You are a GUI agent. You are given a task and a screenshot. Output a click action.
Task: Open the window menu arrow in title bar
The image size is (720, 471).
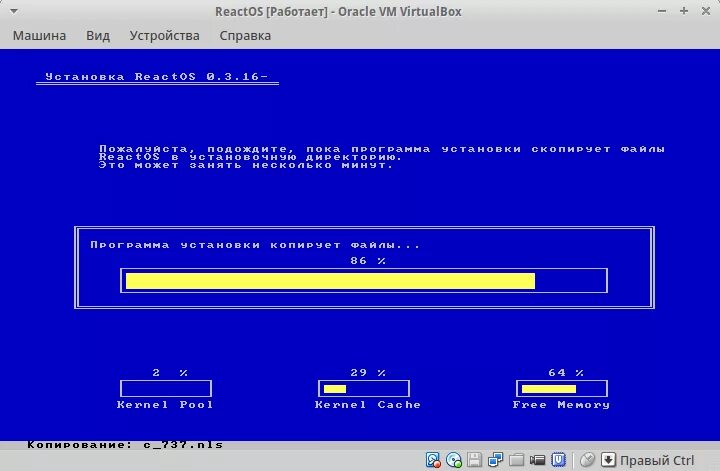14,11
